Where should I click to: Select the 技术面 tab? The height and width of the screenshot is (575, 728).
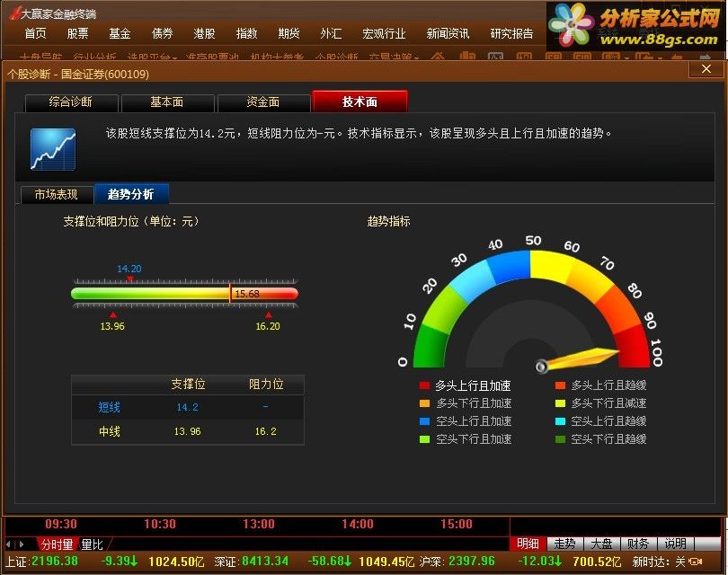click(360, 102)
